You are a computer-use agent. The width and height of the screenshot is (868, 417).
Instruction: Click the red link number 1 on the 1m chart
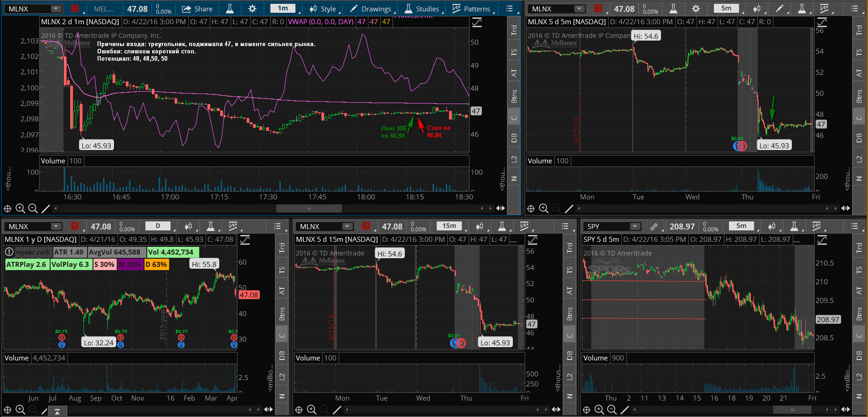[75, 9]
